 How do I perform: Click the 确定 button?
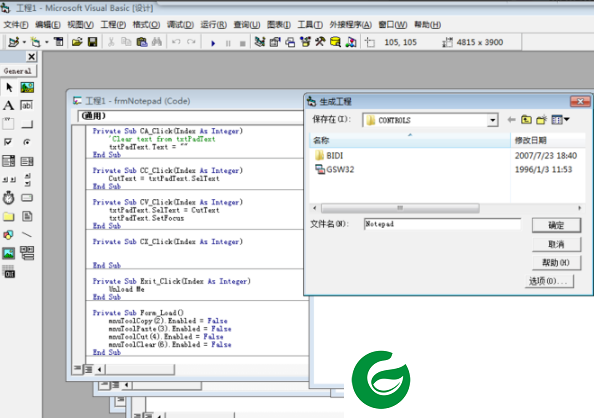556,225
